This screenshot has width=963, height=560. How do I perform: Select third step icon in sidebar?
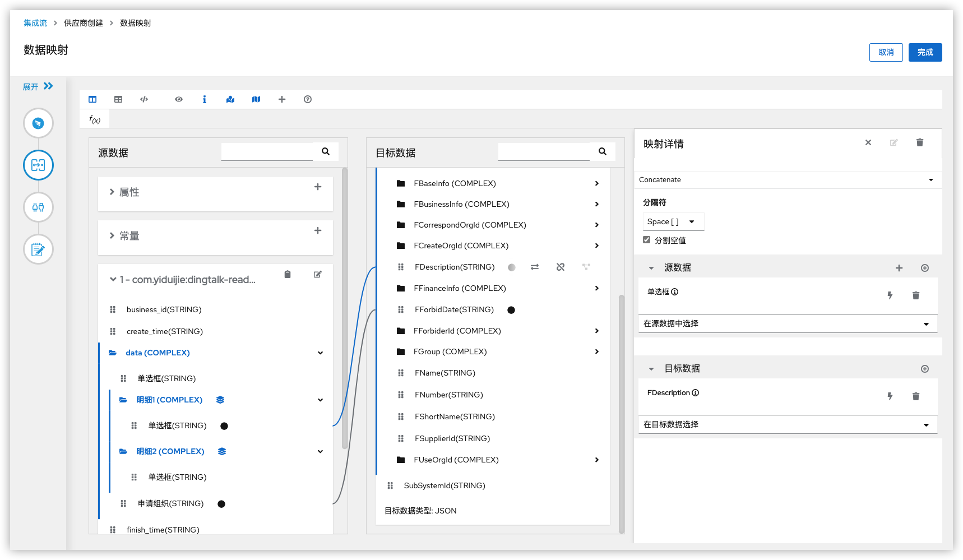[x=38, y=207]
